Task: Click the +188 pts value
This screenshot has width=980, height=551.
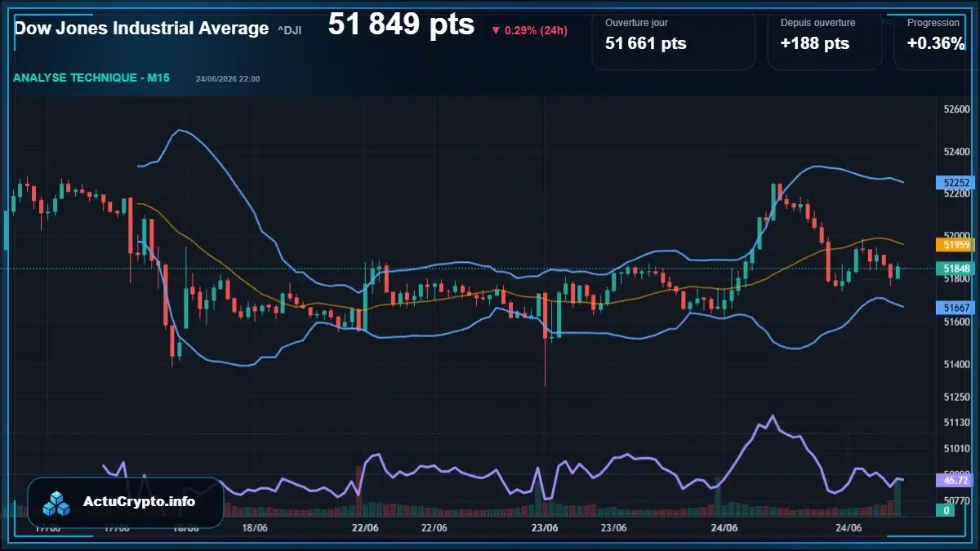Action: tap(814, 44)
